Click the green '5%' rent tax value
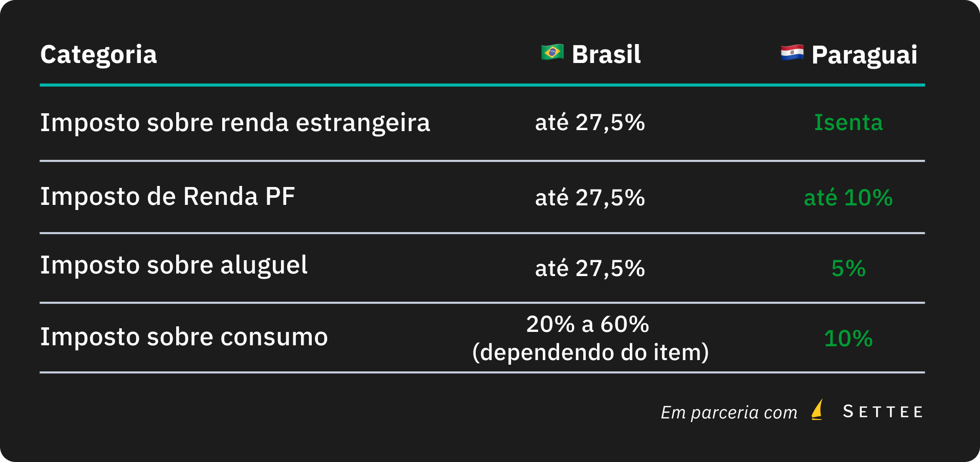The height and width of the screenshot is (462, 980). click(848, 268)
